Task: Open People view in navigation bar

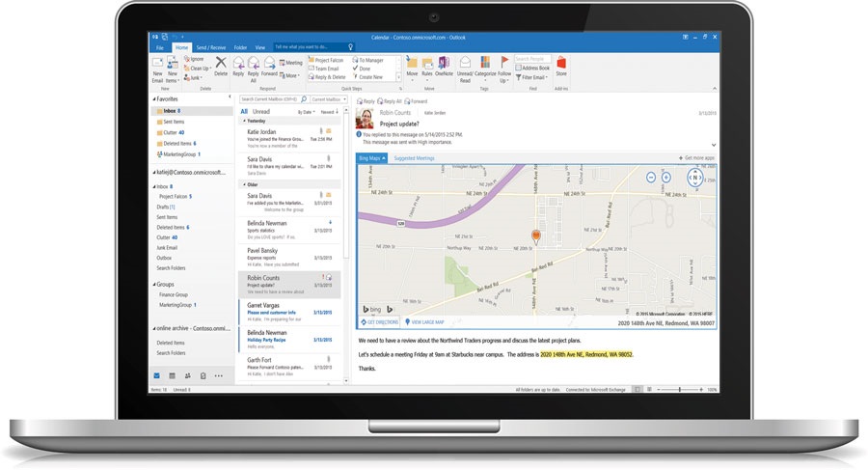Action: (x=188, y=375)
